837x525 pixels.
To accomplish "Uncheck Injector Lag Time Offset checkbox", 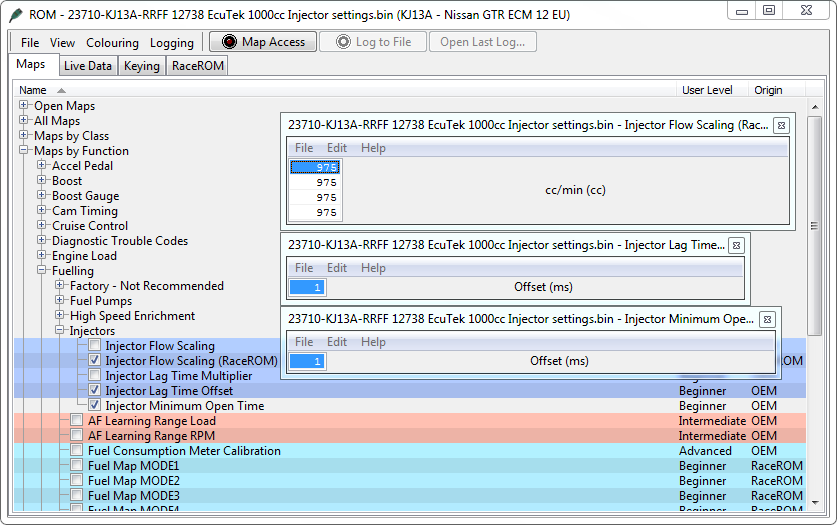I will [94, 391].
